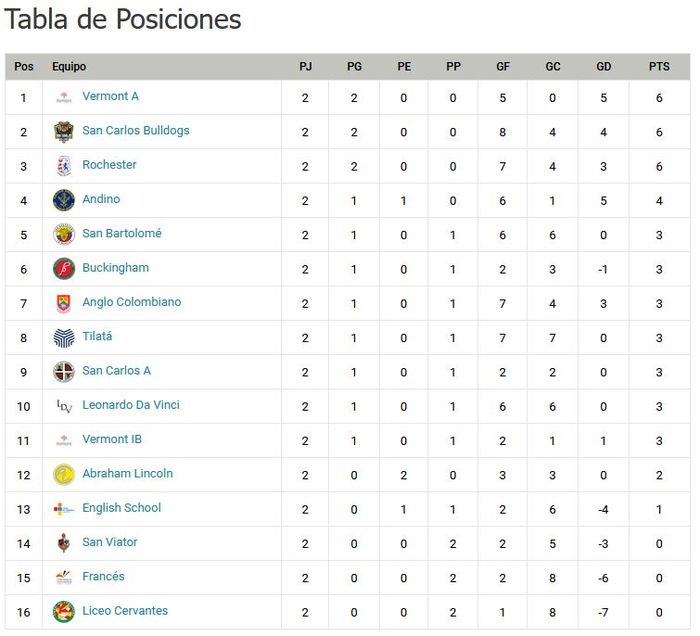Open the San Carlos A team link
The height and width of the screenshot is (636, 700).
(116, 371)
